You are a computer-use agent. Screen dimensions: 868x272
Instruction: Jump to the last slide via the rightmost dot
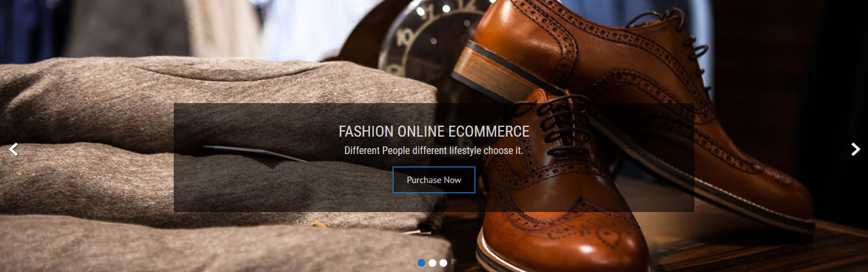pyautogui.click(x=443, y=263)
